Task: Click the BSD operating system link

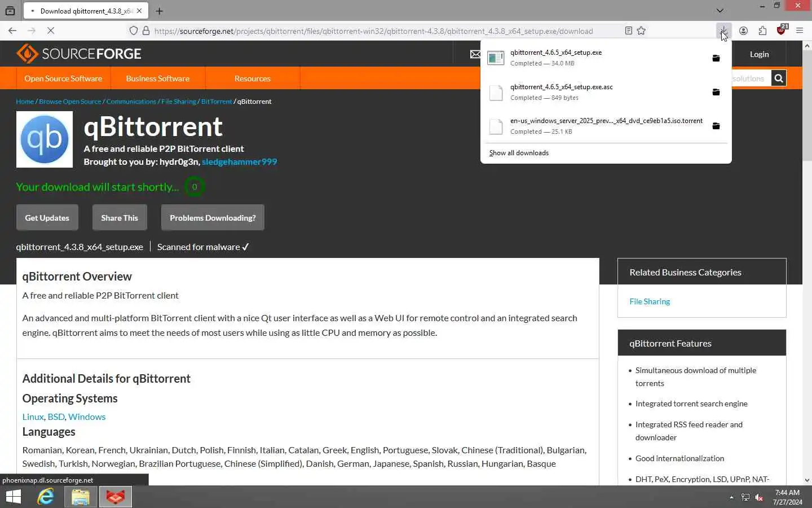Action: 56,417
